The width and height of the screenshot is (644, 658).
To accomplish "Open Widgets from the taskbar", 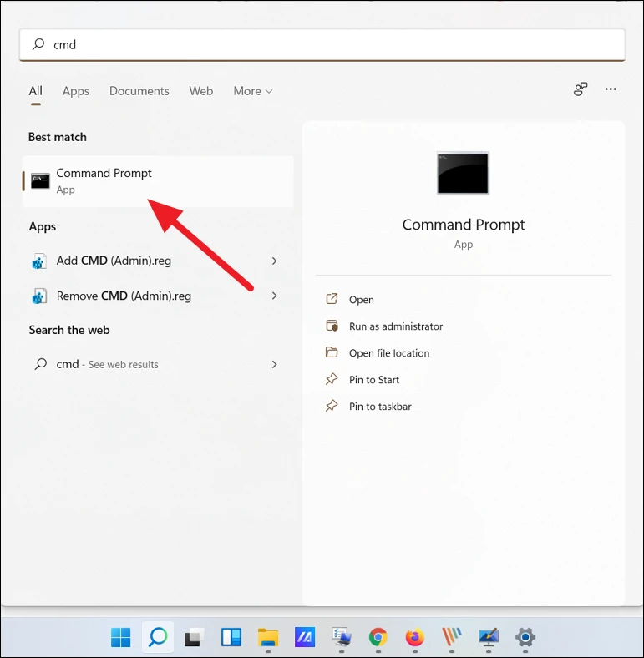I will click(231, 638).
